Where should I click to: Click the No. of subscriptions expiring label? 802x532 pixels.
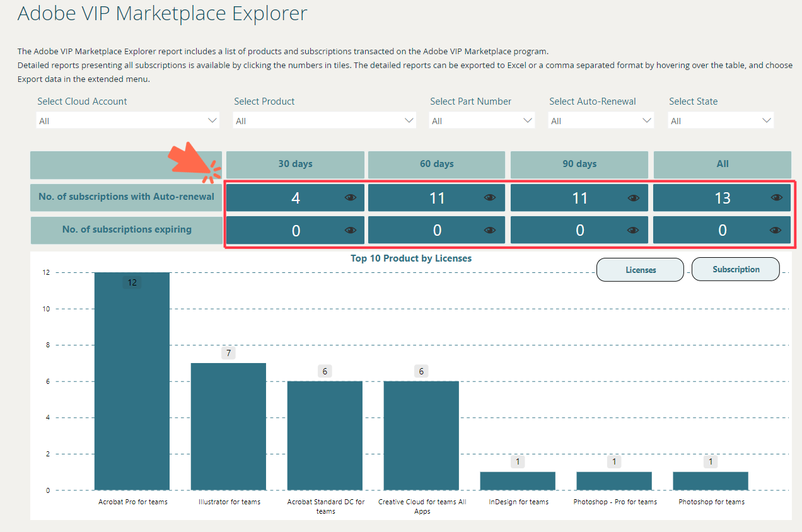[x=127, y=229]
